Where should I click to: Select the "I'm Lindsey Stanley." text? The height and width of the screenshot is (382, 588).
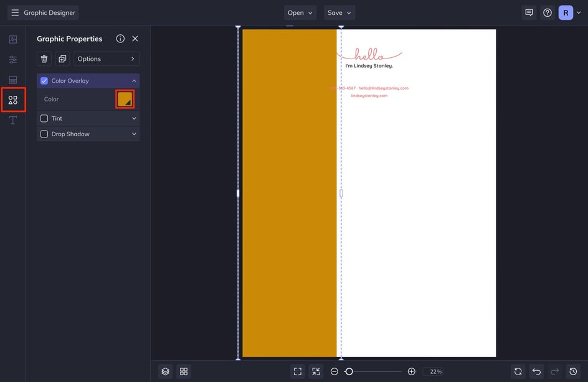click(369, 66)
